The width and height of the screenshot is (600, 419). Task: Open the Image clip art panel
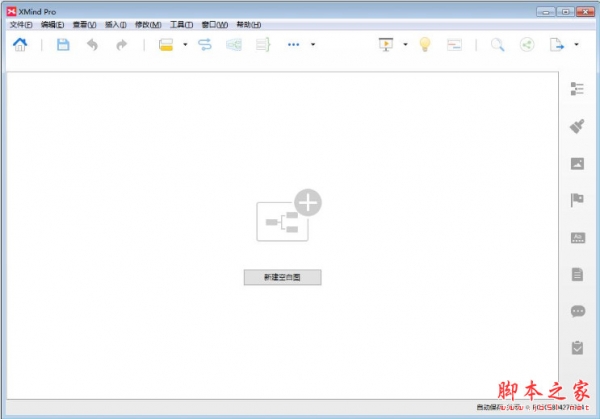577,163
